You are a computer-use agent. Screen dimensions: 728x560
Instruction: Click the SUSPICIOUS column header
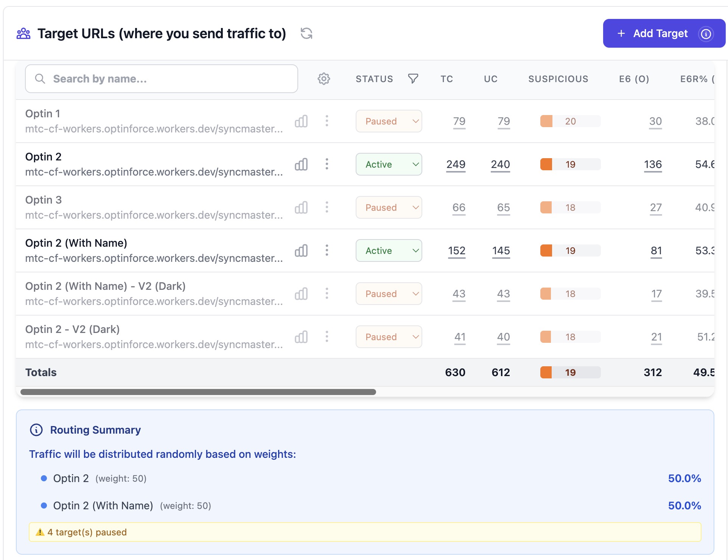point(558,79)
